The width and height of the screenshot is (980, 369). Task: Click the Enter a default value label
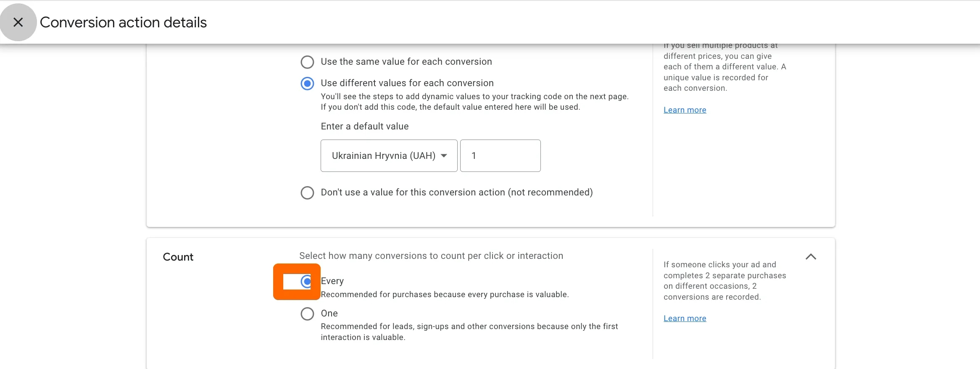(365, 127)
